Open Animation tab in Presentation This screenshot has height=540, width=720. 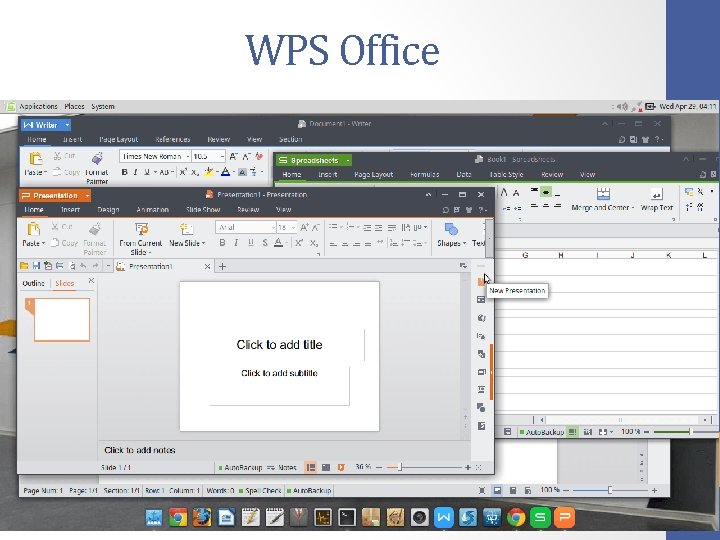click(152, 209)
